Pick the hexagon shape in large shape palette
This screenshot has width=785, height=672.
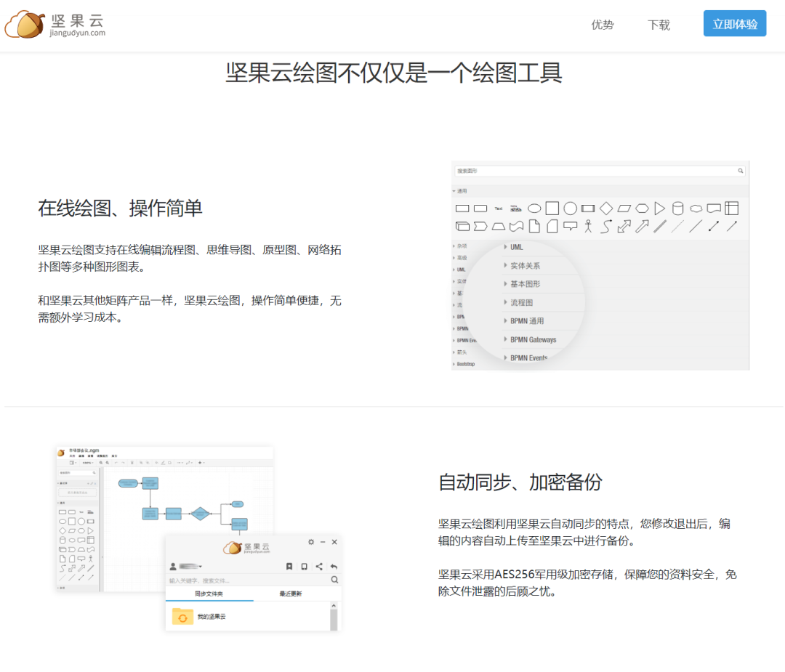[x=642, y=209]
